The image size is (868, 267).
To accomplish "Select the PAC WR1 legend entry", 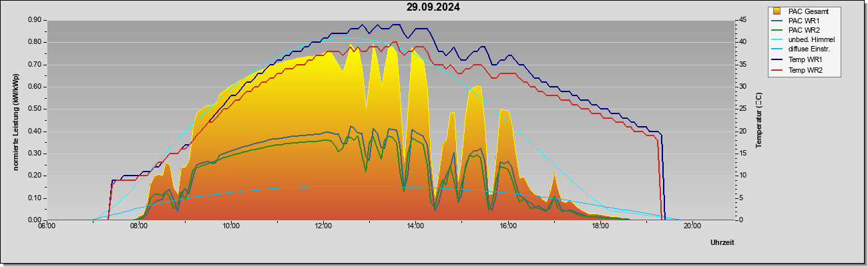I will coord(801,21).
